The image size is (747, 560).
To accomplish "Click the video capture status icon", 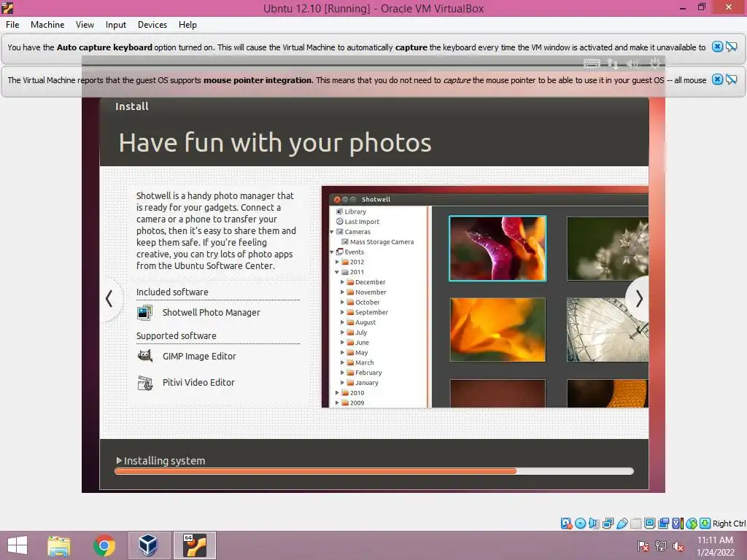I will click(663, 524).
